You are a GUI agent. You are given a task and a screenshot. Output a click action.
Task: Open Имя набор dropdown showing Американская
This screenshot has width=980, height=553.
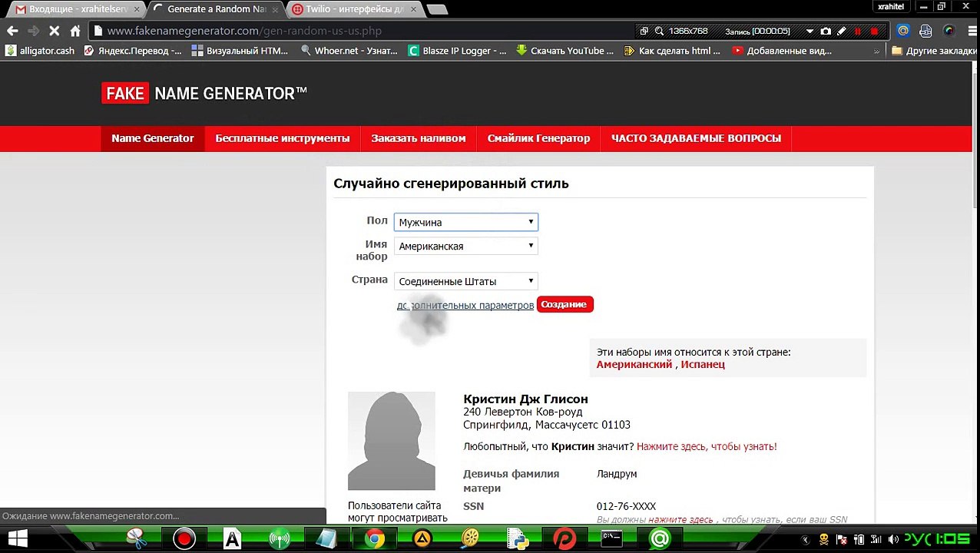(x=466, y=246)
